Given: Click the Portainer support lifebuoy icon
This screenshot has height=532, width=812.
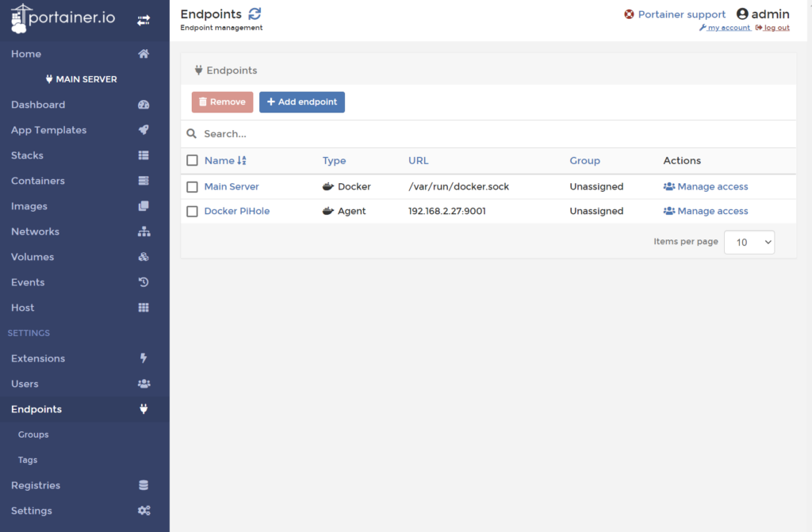Looking at the screenshot, I should 629,14.
